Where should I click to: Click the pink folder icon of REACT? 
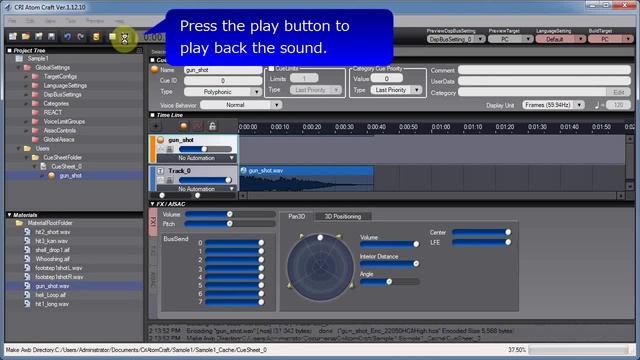[x=36, y=113]
